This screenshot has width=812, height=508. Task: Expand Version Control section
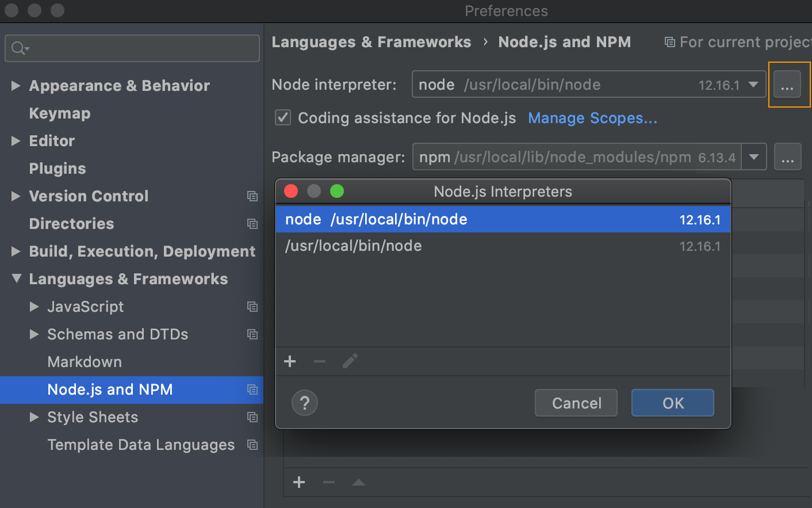(16, 196)
